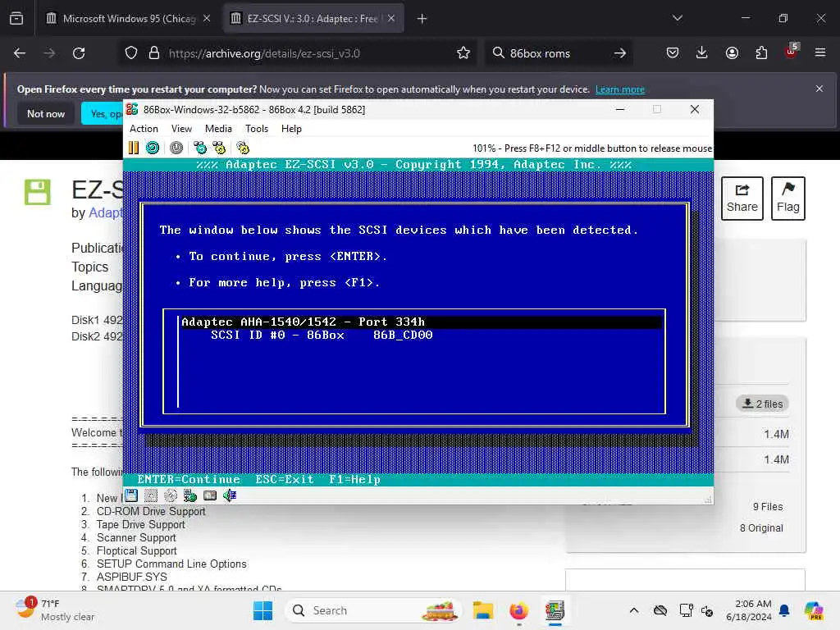The width and height of the screenshot is (840, 630).
Task: Open Firefox application hamburger menu
Action: point(820,53)
